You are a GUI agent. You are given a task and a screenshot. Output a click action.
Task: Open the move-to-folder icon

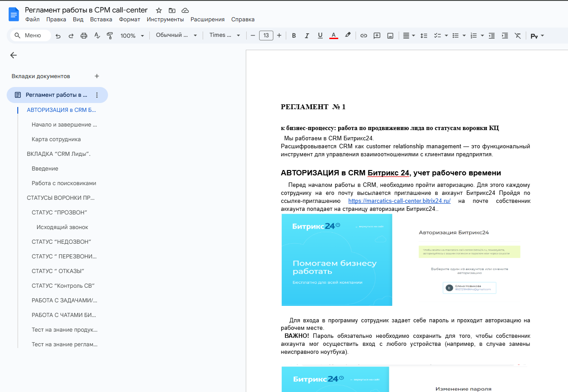pos(172,10)
